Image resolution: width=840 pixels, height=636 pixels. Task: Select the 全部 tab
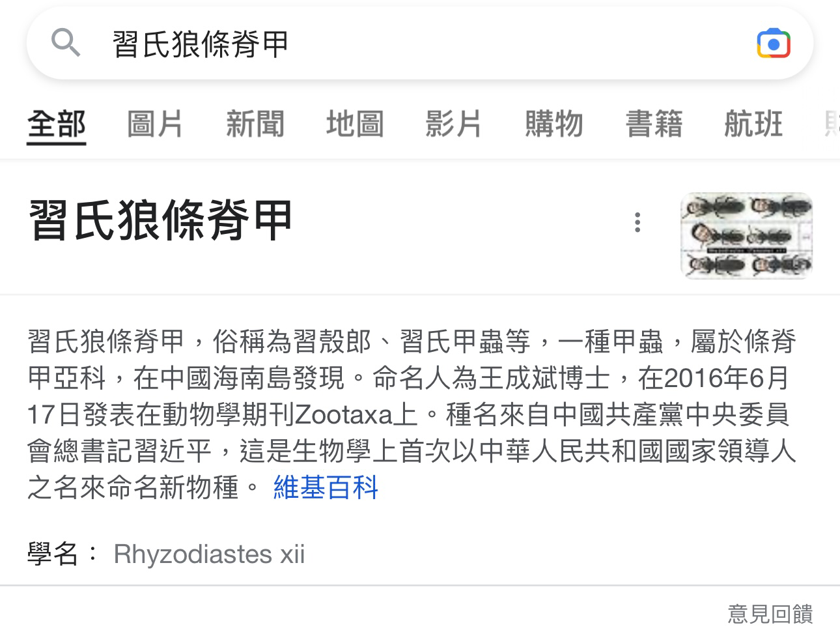(x=57, y=124)
